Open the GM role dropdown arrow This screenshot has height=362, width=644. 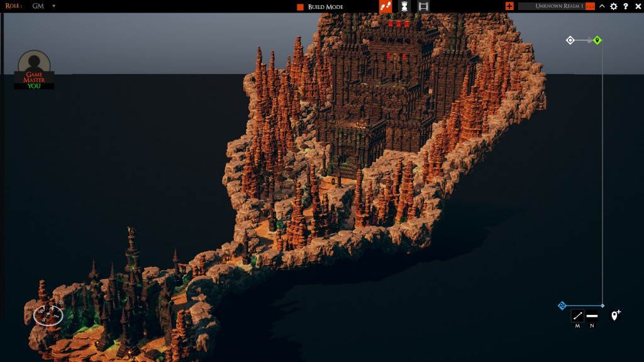pos(54,6)
